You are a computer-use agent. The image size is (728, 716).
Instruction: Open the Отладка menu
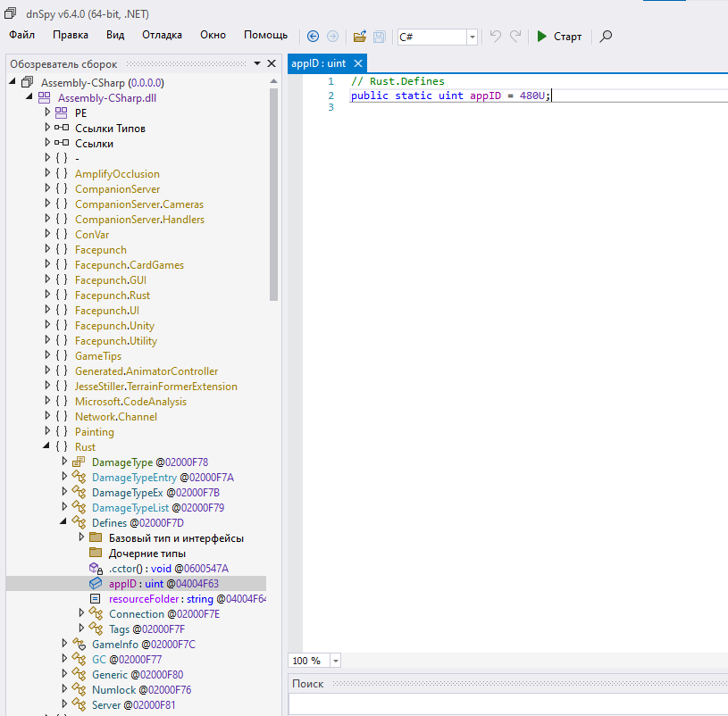click(162, 36)
